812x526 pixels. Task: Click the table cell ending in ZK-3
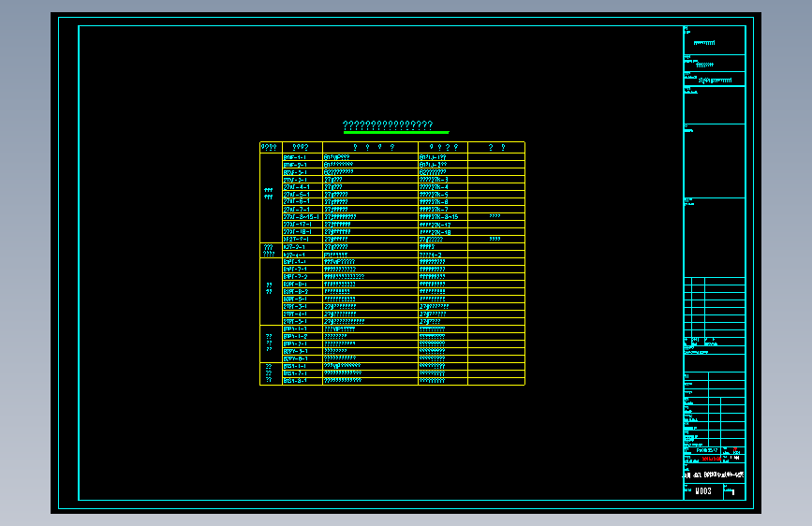(x=443, y=180)
